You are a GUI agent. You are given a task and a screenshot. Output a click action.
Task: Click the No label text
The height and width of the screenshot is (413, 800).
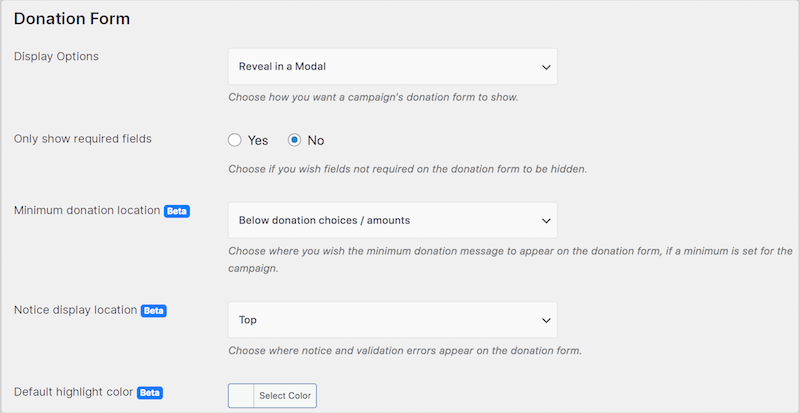pyautogui.click(x=316, y=140)
